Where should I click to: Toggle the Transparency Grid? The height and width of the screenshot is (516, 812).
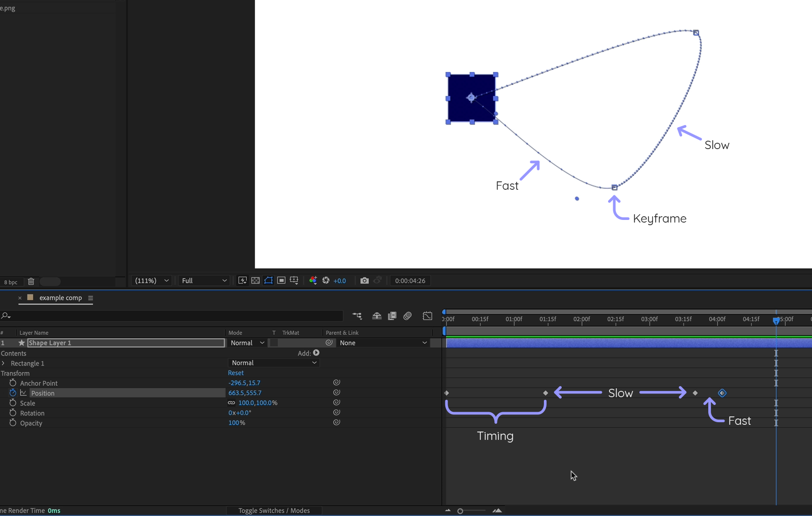pos(255,280)
